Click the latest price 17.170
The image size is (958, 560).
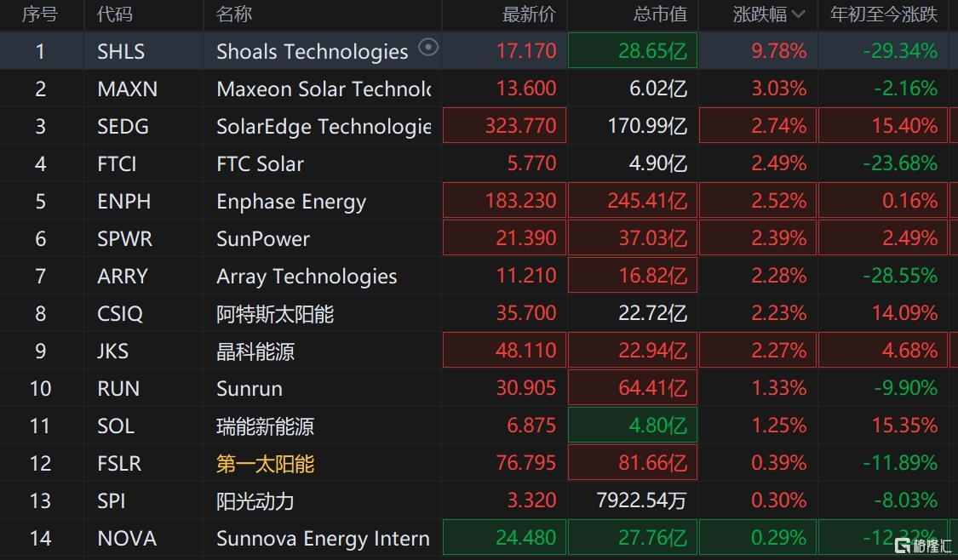[x=526, y=51]
